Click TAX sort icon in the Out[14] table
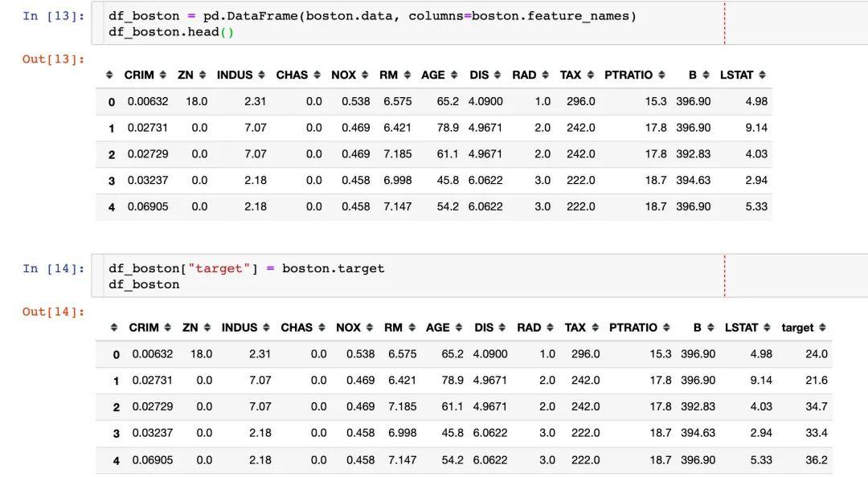868x477 pixels. [595, 328]
